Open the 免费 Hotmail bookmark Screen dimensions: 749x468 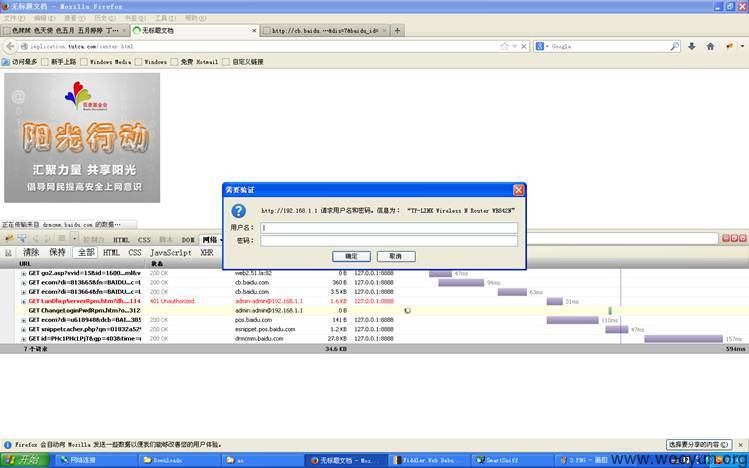point(194,62)
